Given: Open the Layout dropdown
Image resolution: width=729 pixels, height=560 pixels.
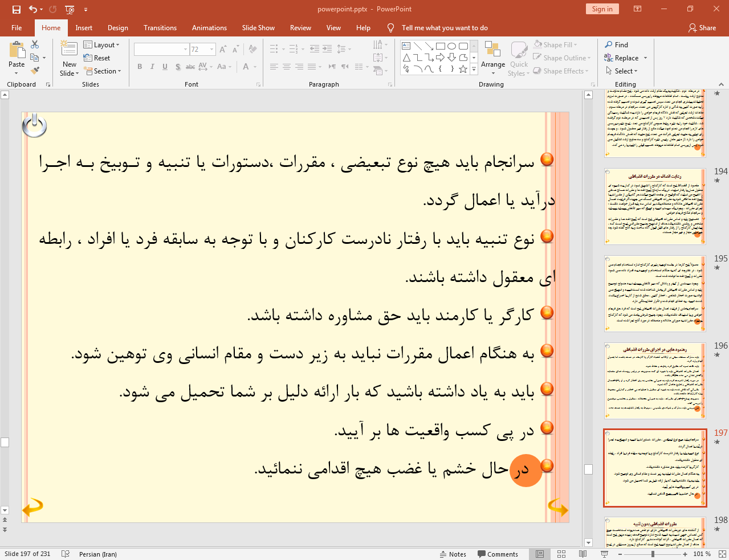Looking at the screenshot, I should click(101, 45).
